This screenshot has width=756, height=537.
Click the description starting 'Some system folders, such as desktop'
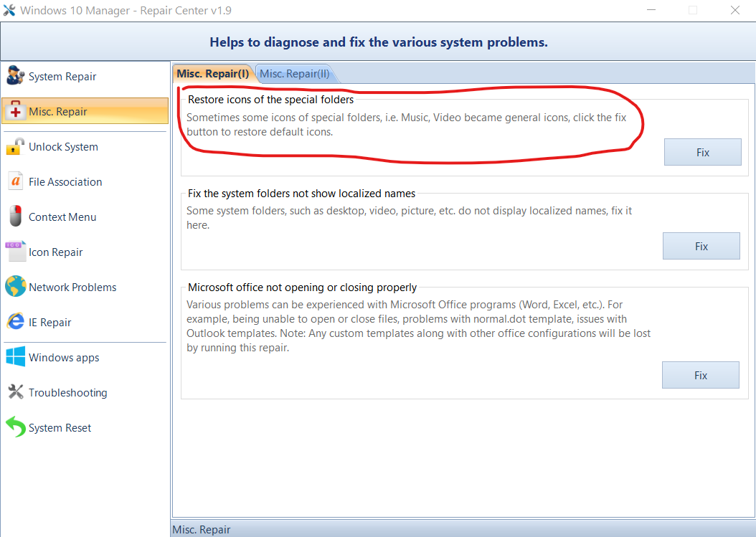click(x=409, y=217)
